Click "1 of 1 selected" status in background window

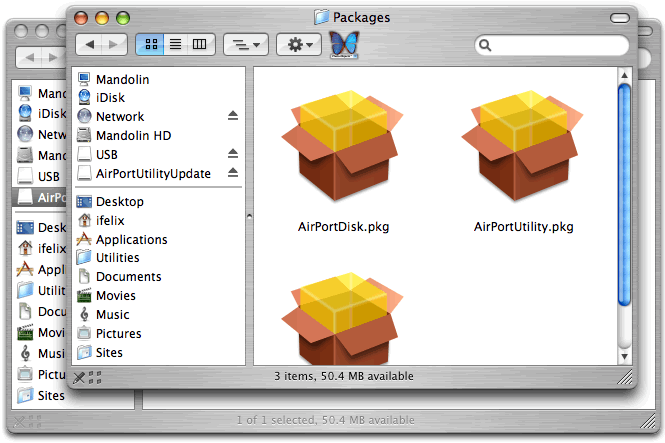click(276, 420)
